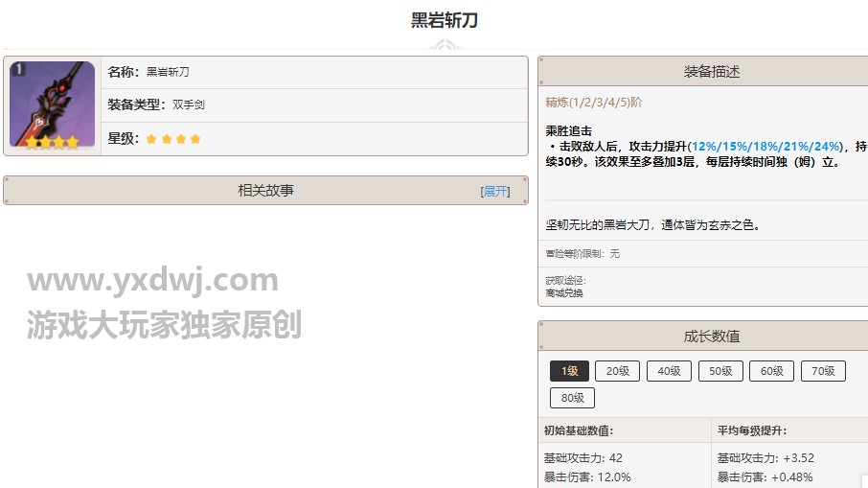The height and width of the screenshot is (488, 868).
Task: Click the www.yxdwj.com watermark text
Action: click(x=152, y=280)
